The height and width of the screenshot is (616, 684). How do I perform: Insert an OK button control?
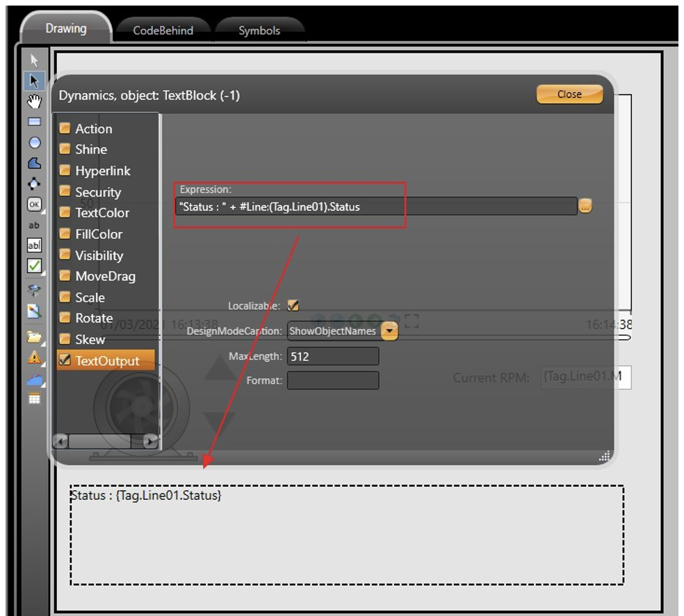34,204
